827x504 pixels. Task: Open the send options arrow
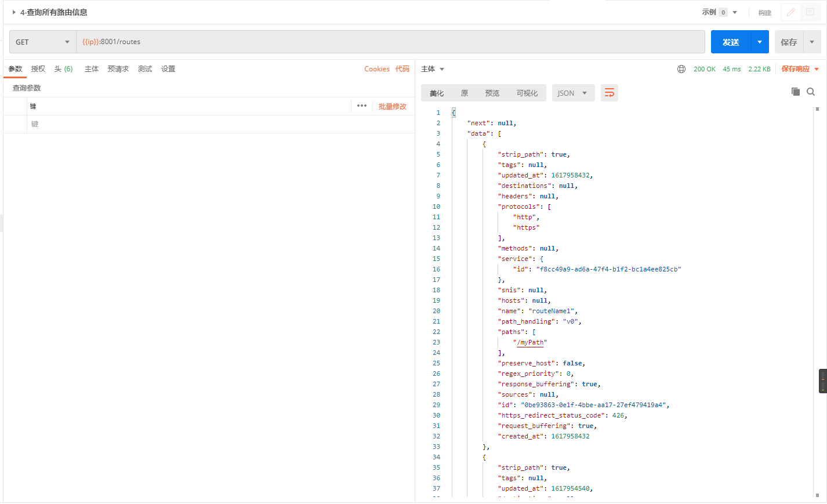click(x=760, y=42)
